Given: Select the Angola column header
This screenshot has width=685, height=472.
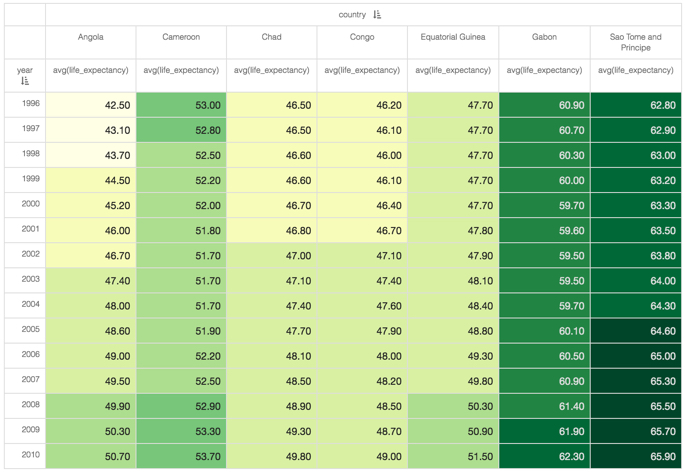Looking at the screenshot, I should coord(91,37).
